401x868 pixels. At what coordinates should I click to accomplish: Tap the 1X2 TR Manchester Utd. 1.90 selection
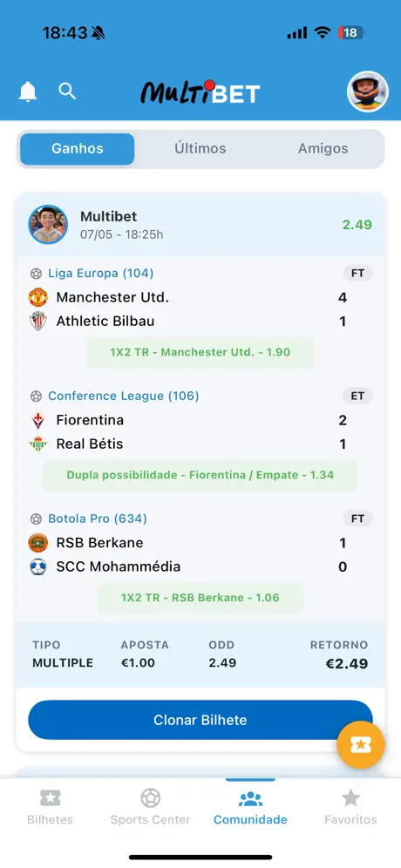[200, 352]
